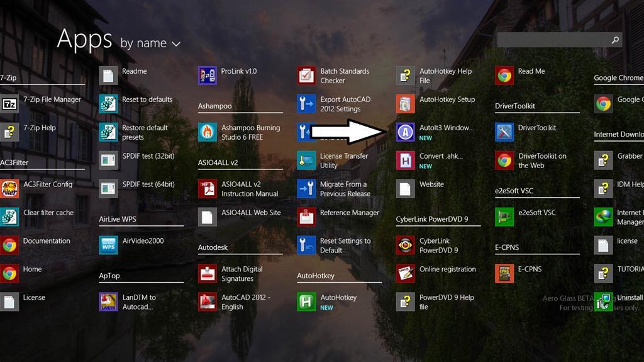Open the DriverToolkit app icon

[504, 132]
